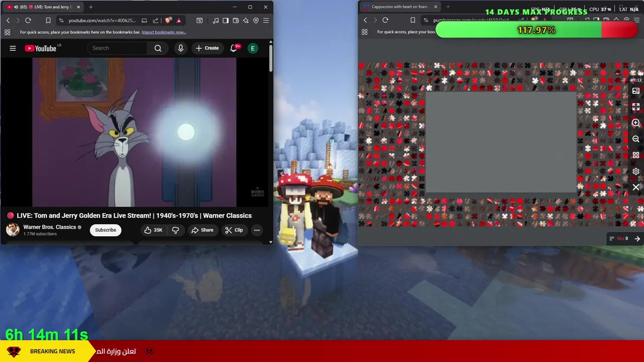
Task: Open a new tab in YouTube window
Action: [91, 7]
